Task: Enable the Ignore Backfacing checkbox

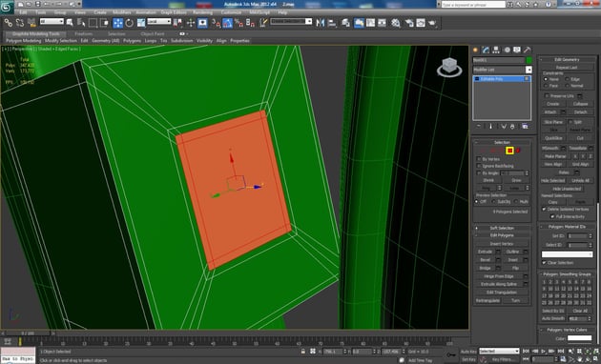Action: 479,166
